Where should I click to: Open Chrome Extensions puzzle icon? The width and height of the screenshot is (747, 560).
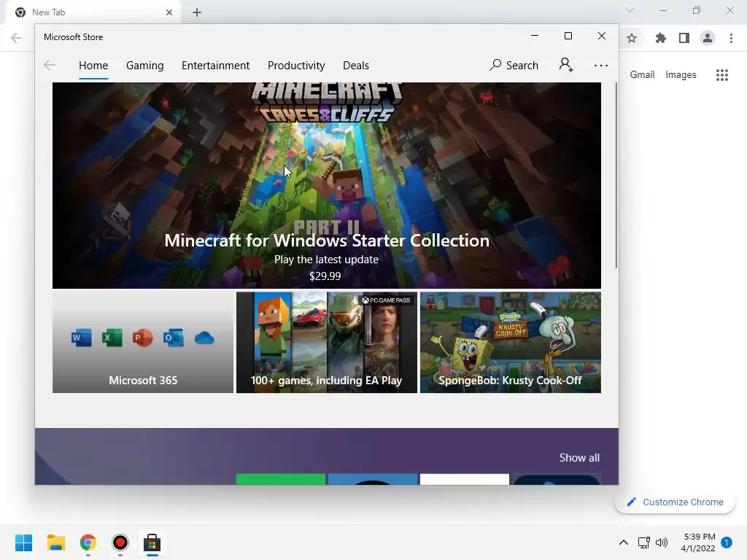[x=661, y=38]
